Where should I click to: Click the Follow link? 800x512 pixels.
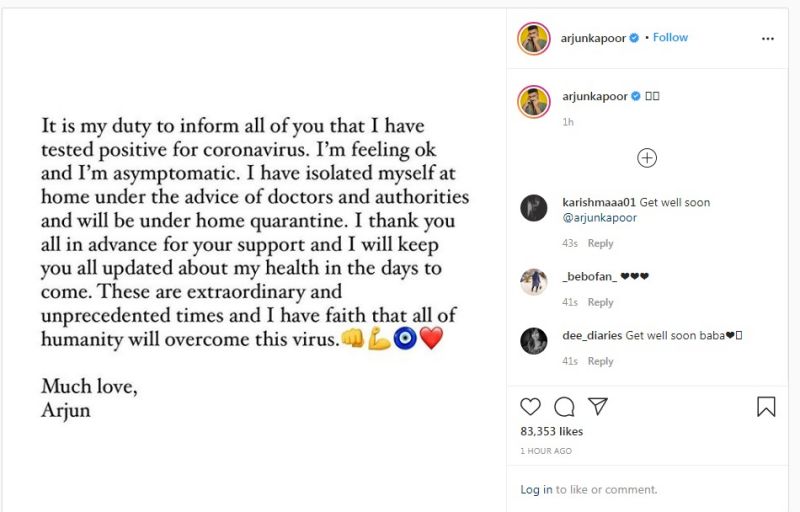(670, 38)
